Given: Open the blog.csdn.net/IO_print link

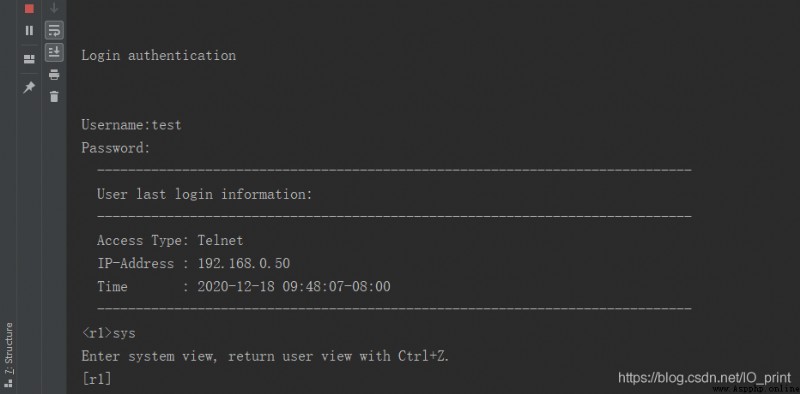Looking at the screenshot, I should (705, 378).
